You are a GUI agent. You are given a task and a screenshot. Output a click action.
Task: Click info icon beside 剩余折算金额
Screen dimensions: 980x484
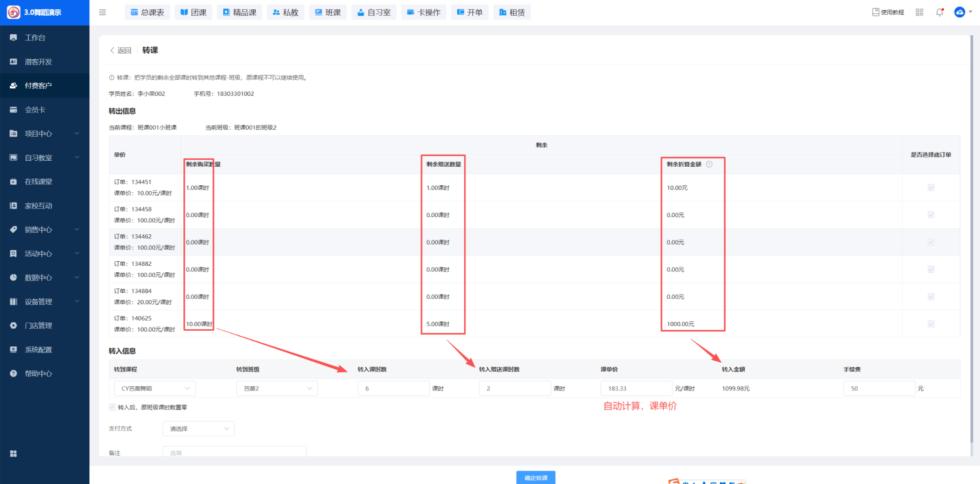coord(709,164)
